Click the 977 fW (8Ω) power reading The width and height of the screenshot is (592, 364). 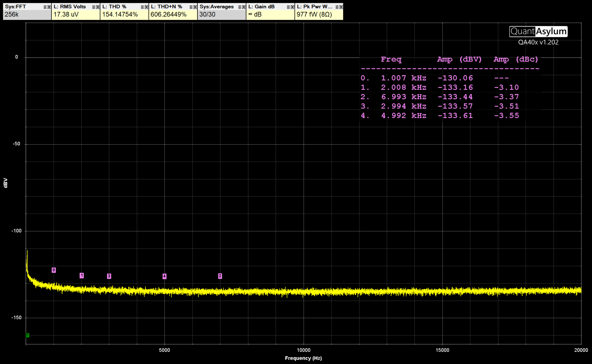click(x=314, y=14)
